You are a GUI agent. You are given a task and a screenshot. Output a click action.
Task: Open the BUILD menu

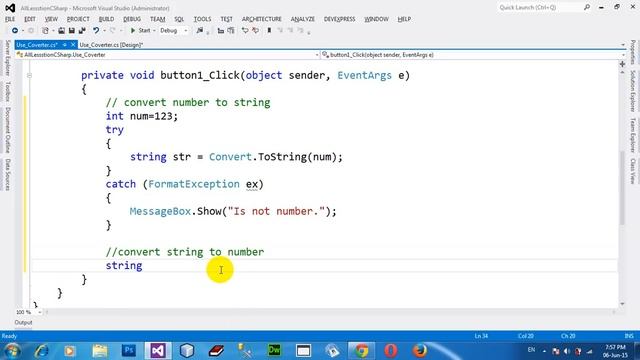(x=106, y=19)
